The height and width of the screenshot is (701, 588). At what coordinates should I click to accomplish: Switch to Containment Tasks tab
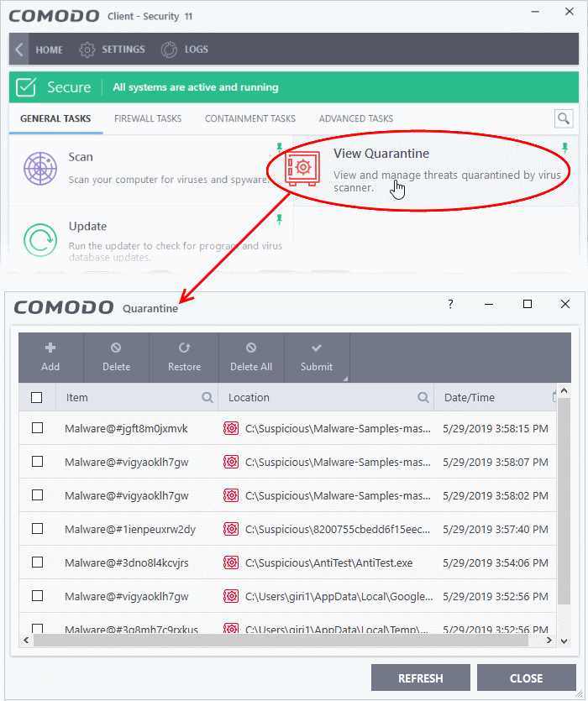(x=250, y=118)
